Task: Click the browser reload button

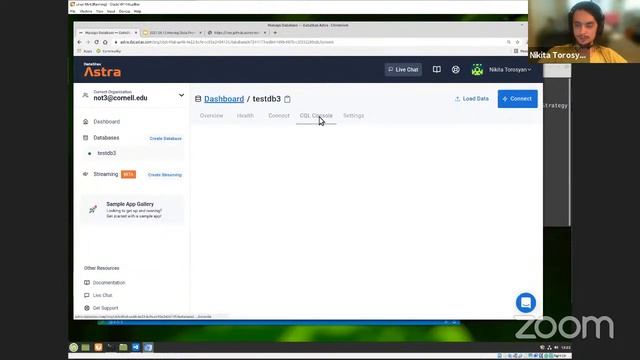Action: (x=96, y=42)
